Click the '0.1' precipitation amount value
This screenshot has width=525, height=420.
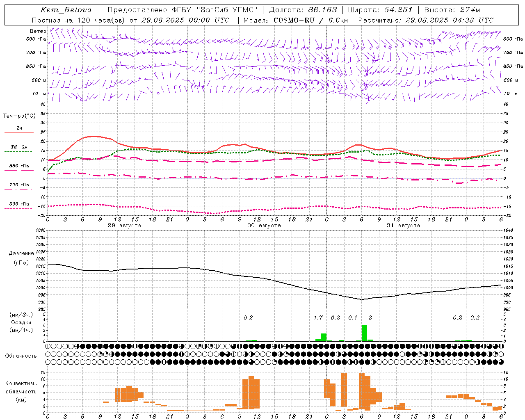pyautogui.click(x=353, y=318)
